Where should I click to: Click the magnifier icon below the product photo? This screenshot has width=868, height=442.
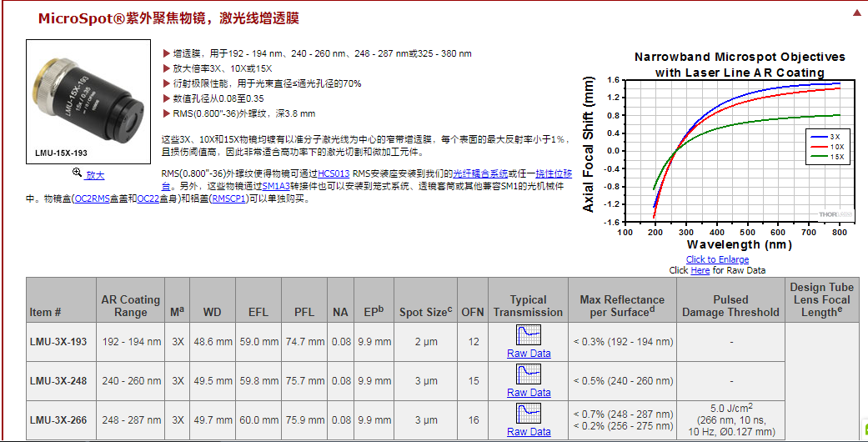click(77, 173)
